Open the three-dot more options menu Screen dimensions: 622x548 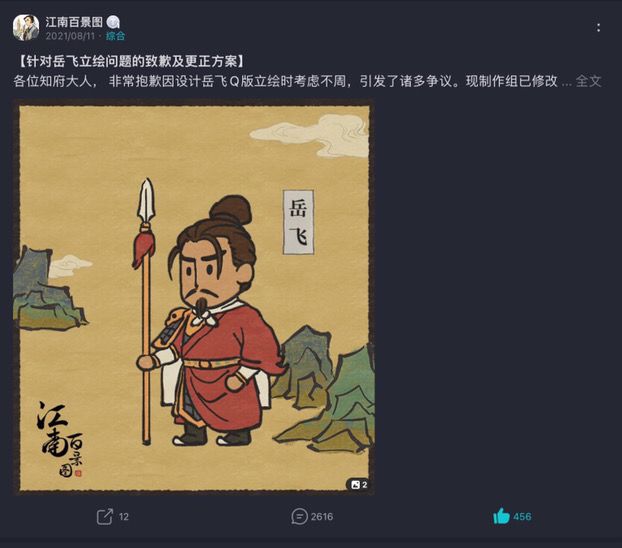click(598, 27)
